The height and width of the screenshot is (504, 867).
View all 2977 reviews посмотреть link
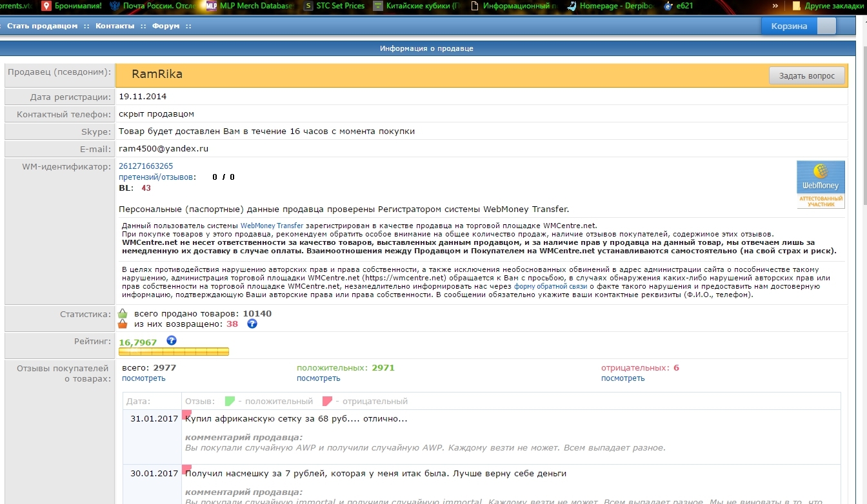click(144, 378)
